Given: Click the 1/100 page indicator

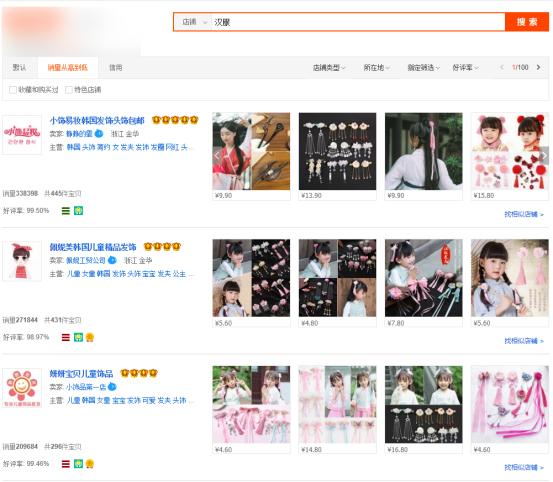Looking at the screenshot, I should 520,67.
